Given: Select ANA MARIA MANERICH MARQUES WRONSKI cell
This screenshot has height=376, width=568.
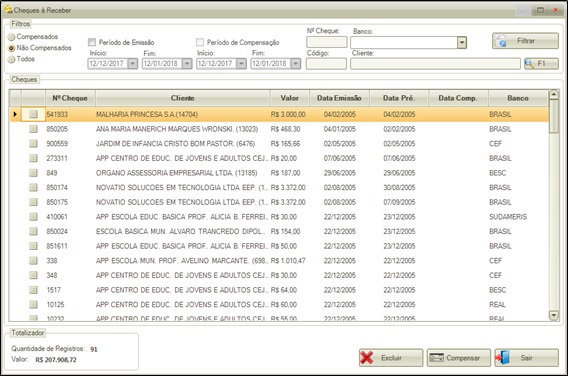Looking at the screenshot, I should [x=183, y=129].
